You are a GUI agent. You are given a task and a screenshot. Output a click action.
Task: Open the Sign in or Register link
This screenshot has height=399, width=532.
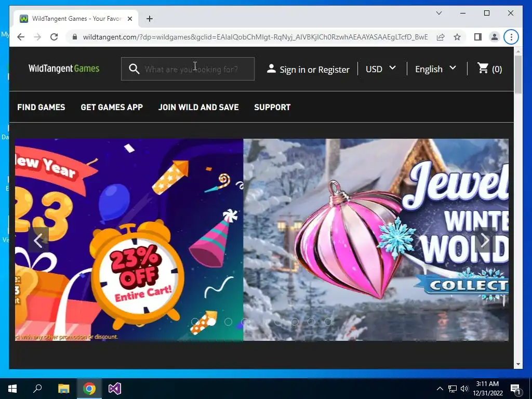tap(314, 70)
